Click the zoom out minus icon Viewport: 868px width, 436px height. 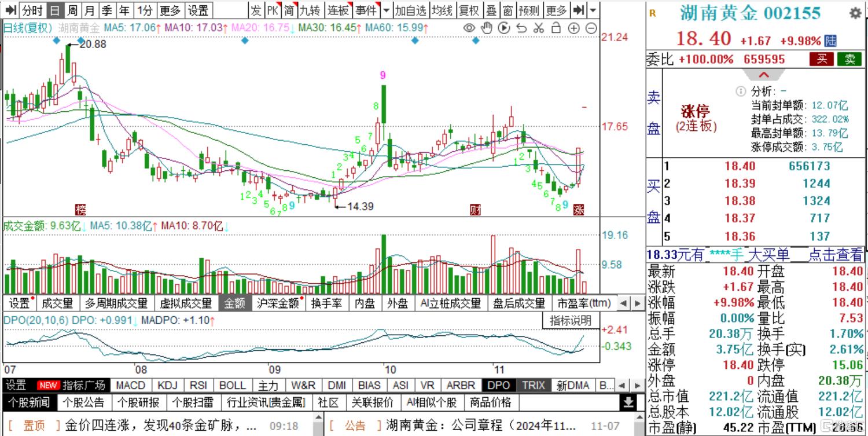[591, 28]
